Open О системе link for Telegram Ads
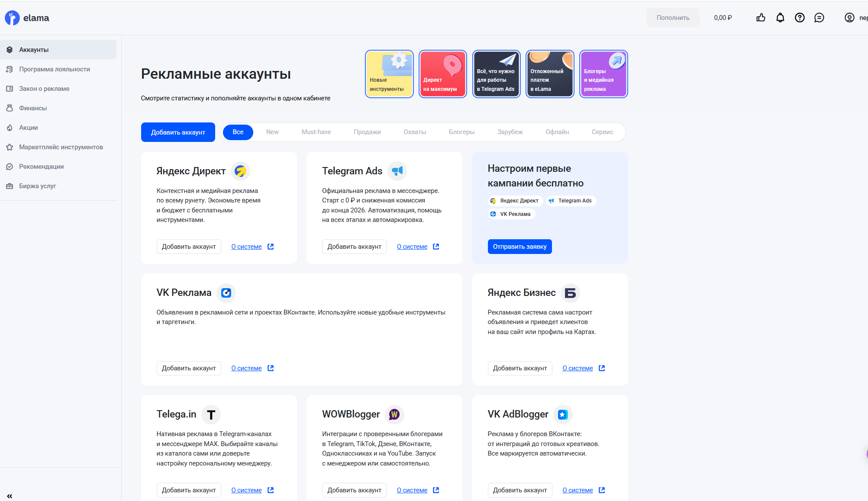 (412, 247)
